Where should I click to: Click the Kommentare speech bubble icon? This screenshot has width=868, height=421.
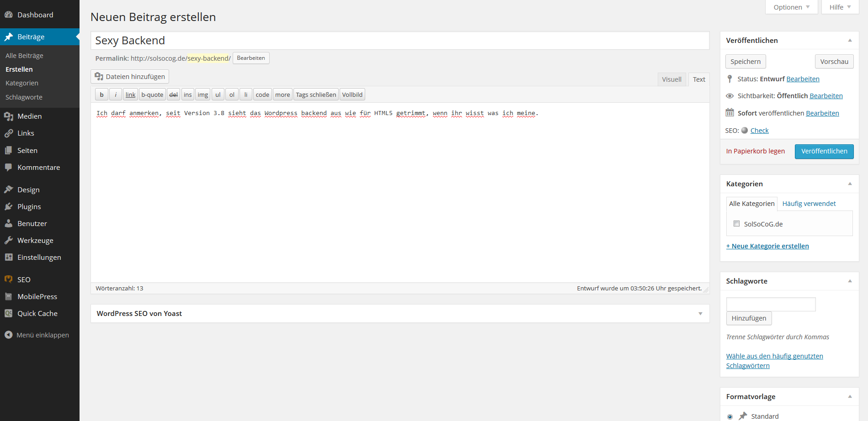(x=8, y=167)
